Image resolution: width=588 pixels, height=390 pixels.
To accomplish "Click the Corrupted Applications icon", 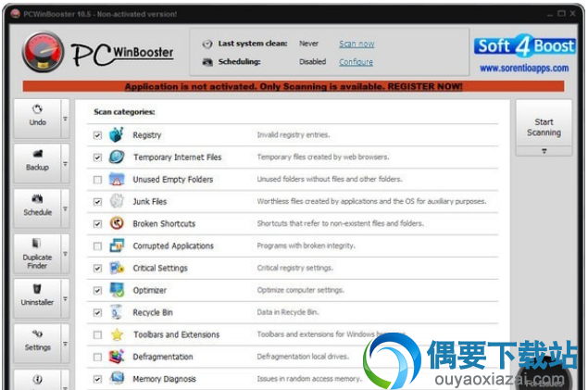I will [117, 245].
